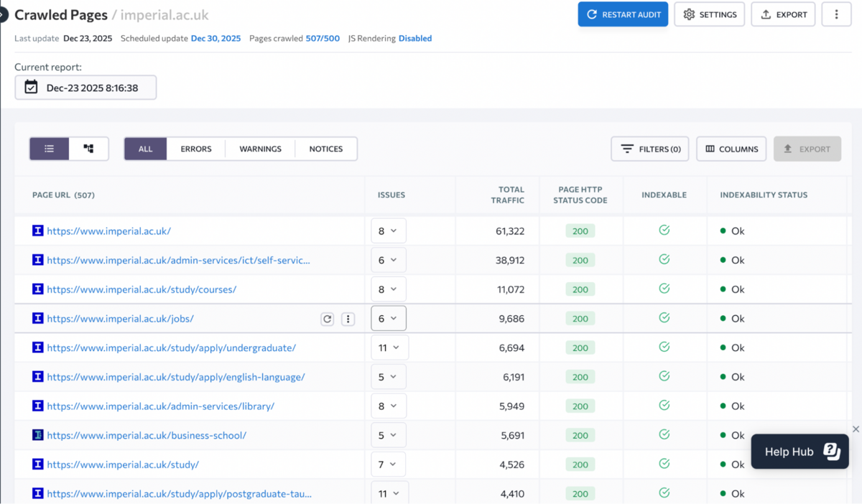Screen dimensions: 862x504
Task: Open the study/apply/postgraduate-tau... link
Action: click(x=180, y=494)
